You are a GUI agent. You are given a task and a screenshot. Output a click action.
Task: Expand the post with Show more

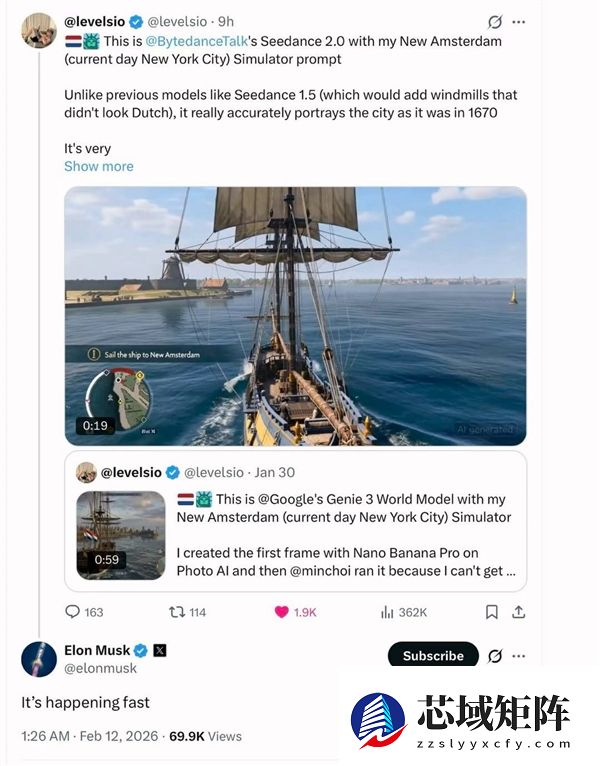point(98,166)
